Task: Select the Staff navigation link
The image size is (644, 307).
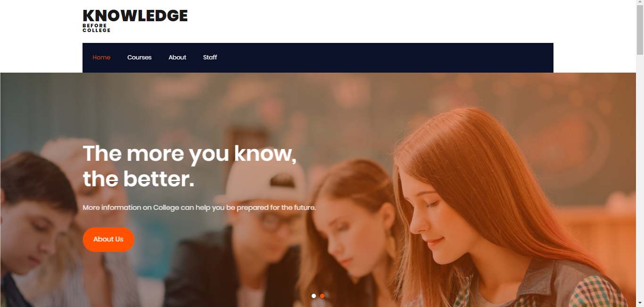Action: coord(210,58)
